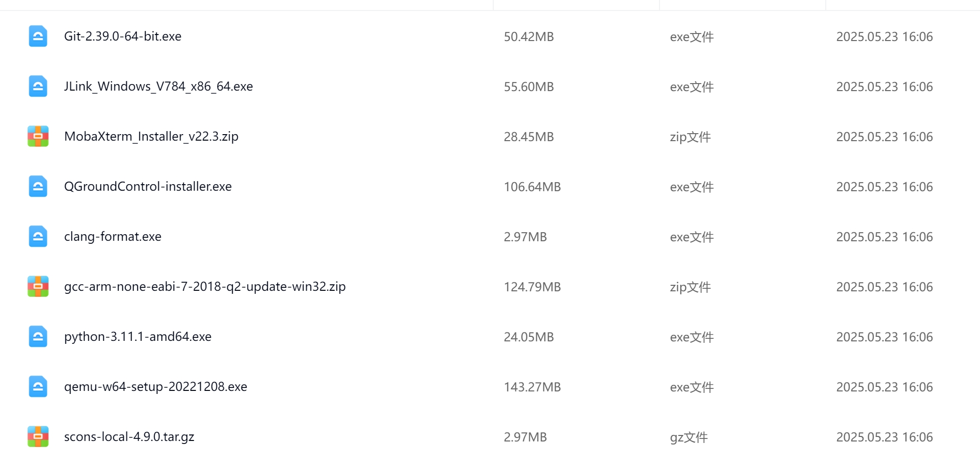Click the zip文件 label for gcc-arm-none-eabi archive
980x470 pixels.
690,286
